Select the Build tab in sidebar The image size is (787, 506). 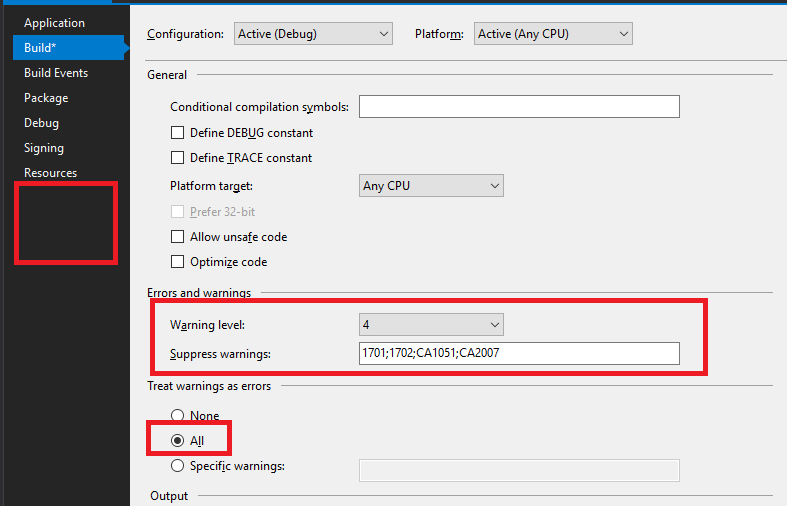(41, 48)
